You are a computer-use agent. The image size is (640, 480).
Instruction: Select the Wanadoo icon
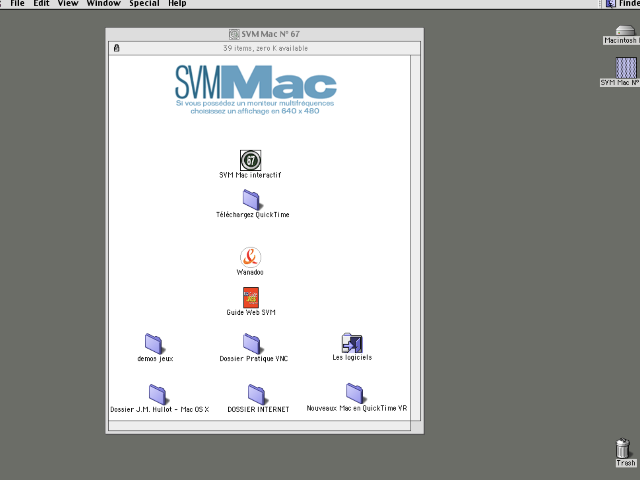[250, 257]
